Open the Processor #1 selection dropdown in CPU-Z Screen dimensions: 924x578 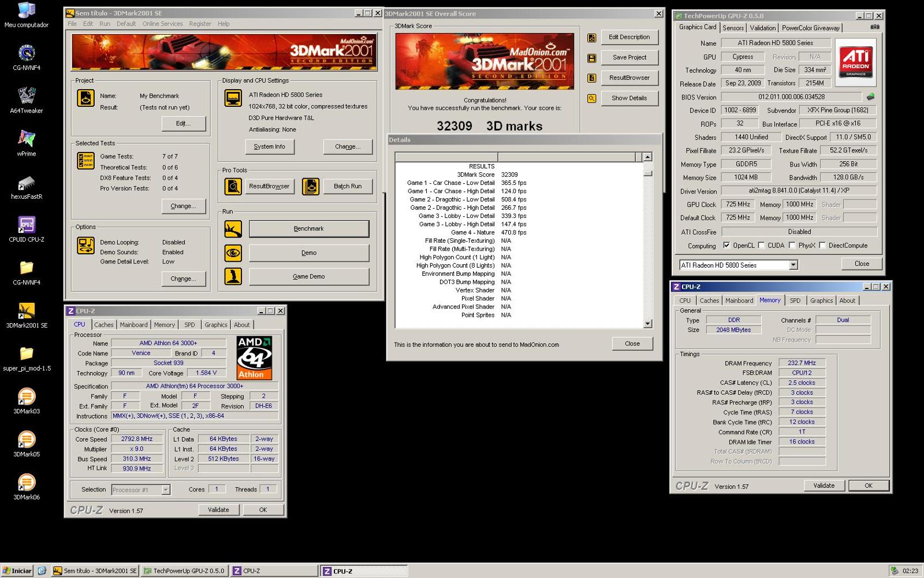pos(165,490)
